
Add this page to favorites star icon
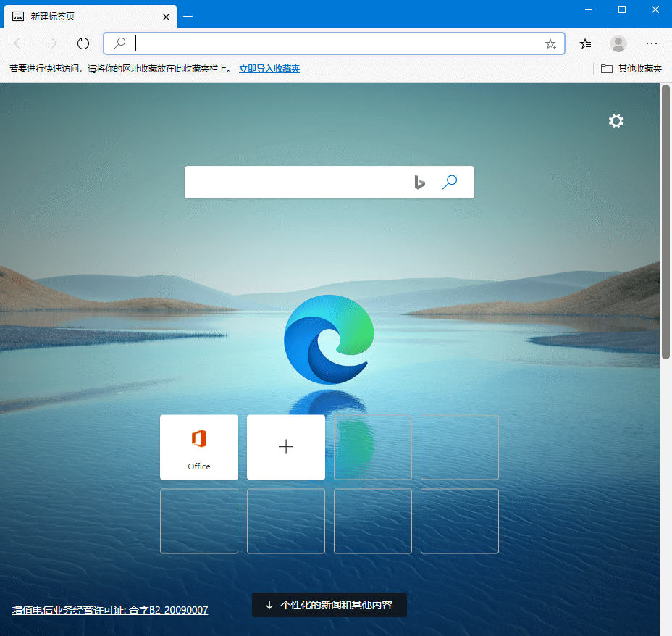click(x=550, y=43)
